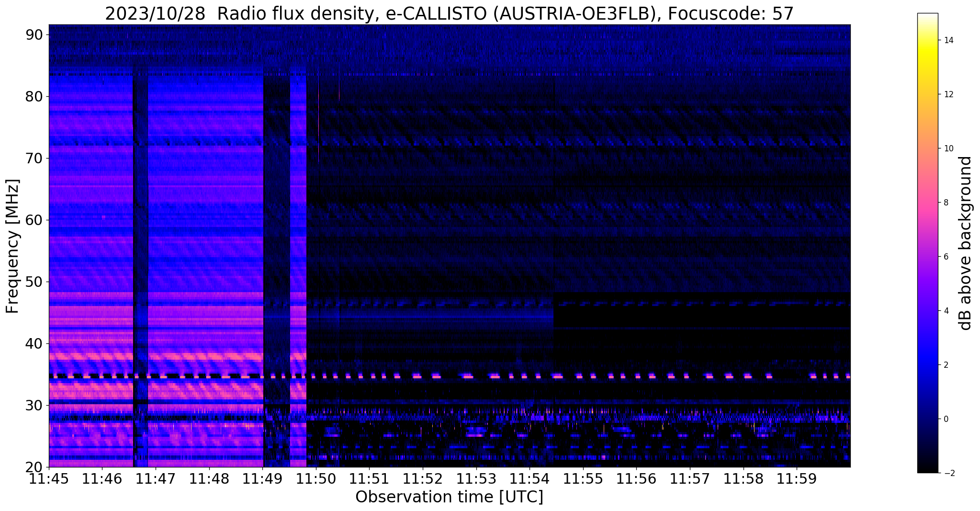Click the 11:53 time tick label
This screenshot has width=980, height=511.
pos(476,479)
